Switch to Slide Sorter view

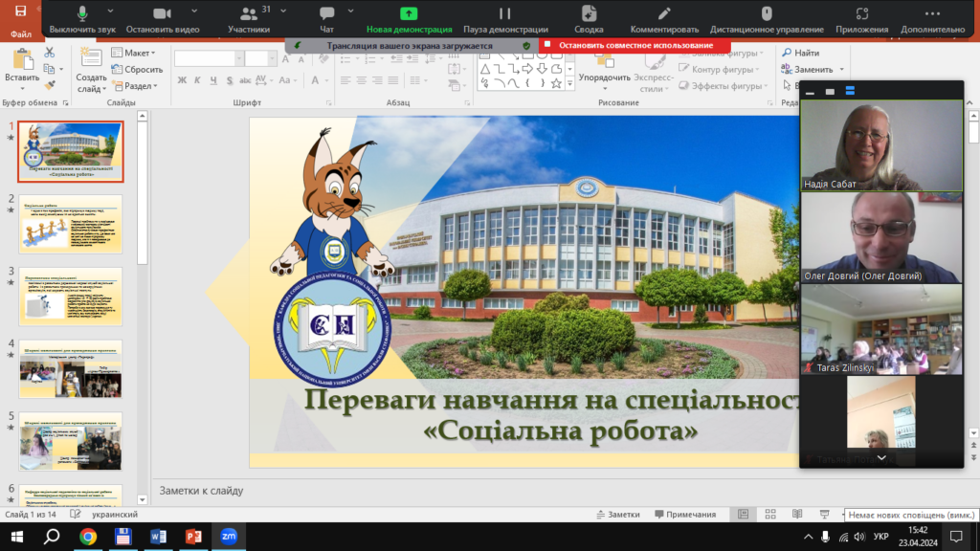point(768,515)
